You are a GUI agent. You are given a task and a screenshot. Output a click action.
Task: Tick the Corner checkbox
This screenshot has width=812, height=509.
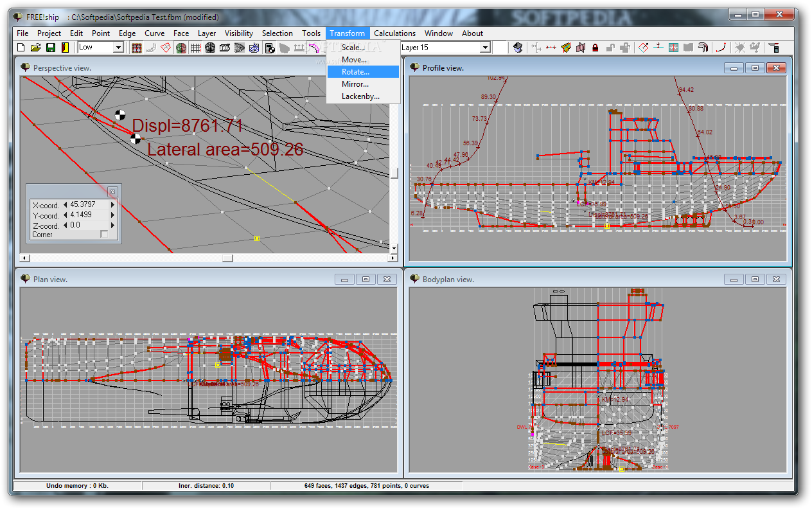[104, 235]
